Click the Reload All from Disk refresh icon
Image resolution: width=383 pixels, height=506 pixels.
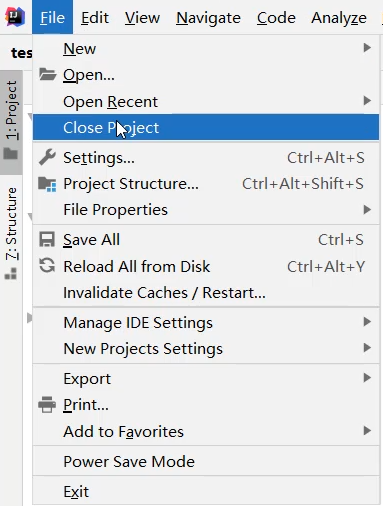pyautogui.click(x=47, y=266)
